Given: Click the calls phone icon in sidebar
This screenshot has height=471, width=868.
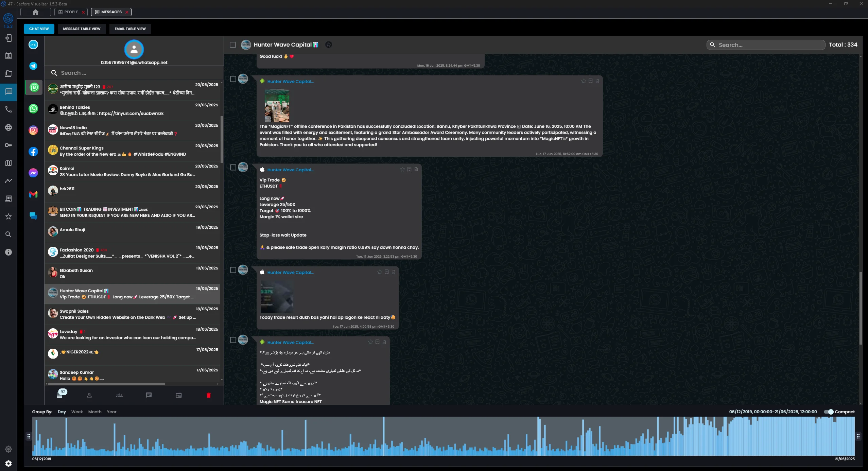Looking at the screenshot, I should [8, 109].
